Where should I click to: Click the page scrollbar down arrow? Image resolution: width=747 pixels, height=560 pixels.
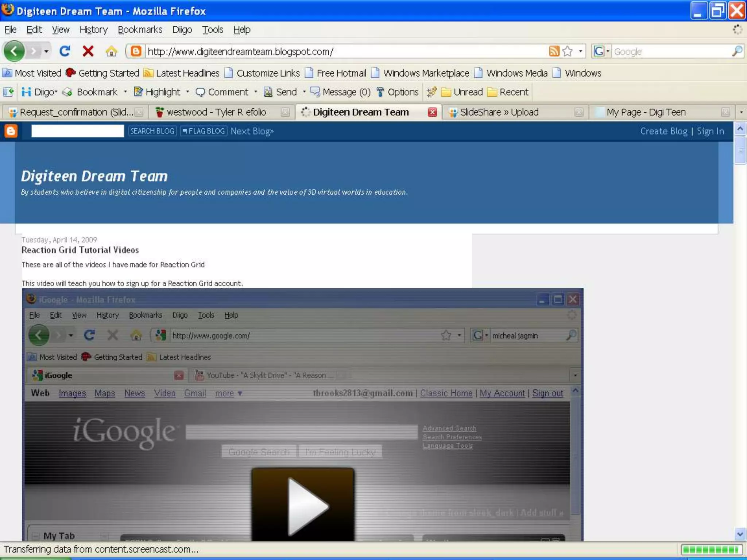(740, 534)
